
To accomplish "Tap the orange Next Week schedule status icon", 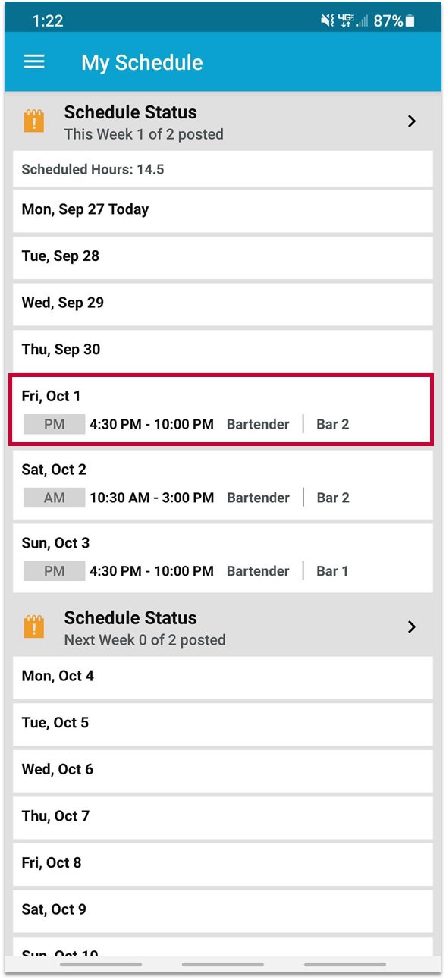I will (x=34, y=627).
